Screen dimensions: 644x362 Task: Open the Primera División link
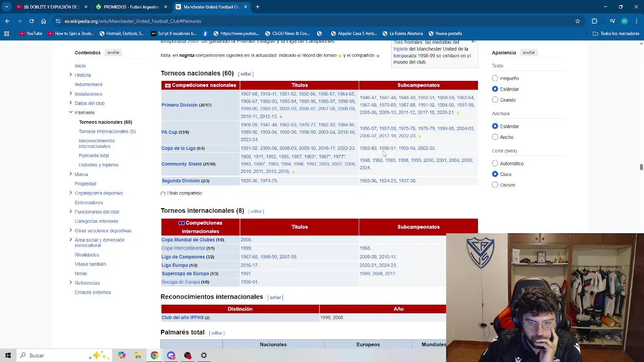[x=180, y=105]
